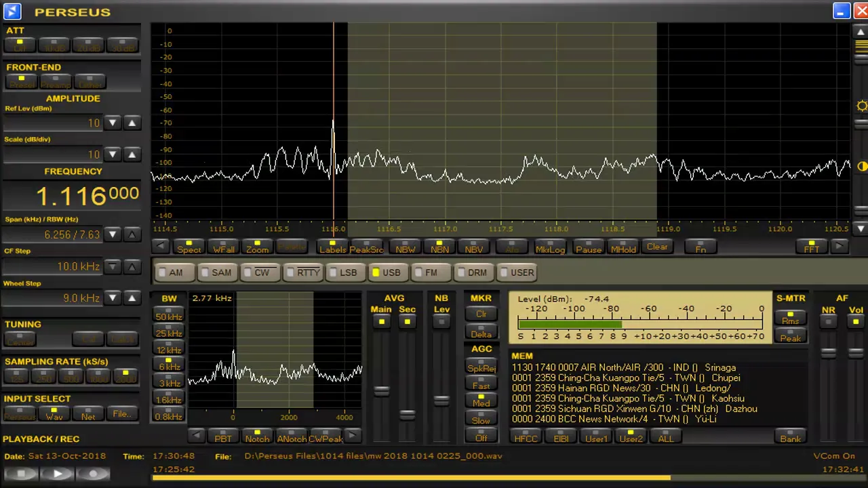
Task: Set the S-meter to Peak
Action: (x=790, y=336)
